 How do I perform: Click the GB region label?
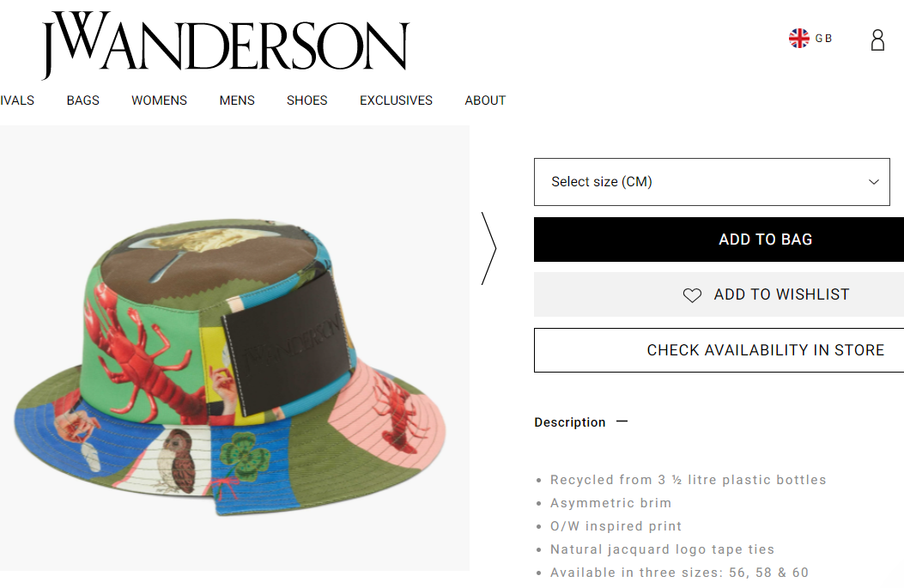tap(823, 38)
